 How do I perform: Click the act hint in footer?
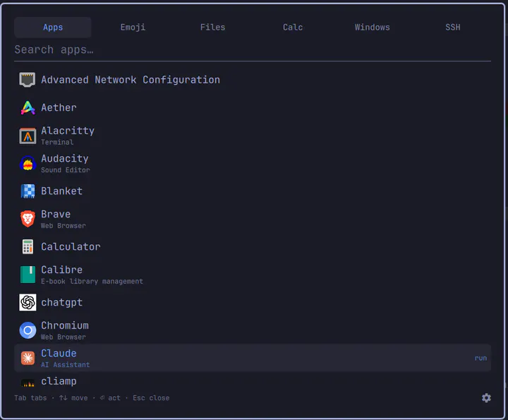tap(110, 398)
